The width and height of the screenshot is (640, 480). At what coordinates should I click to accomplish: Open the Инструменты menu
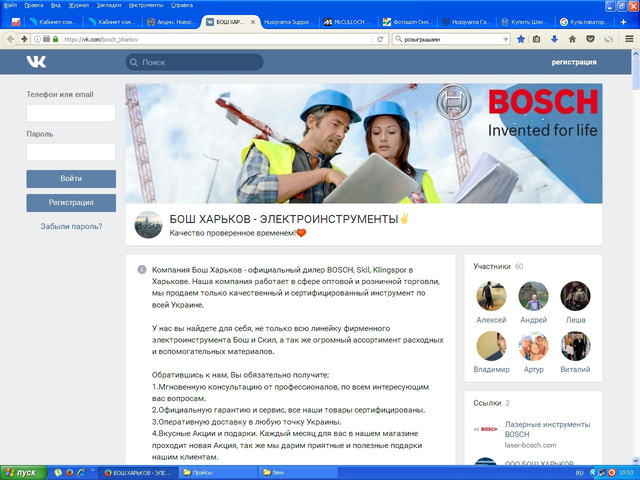(x=146, y=5)
